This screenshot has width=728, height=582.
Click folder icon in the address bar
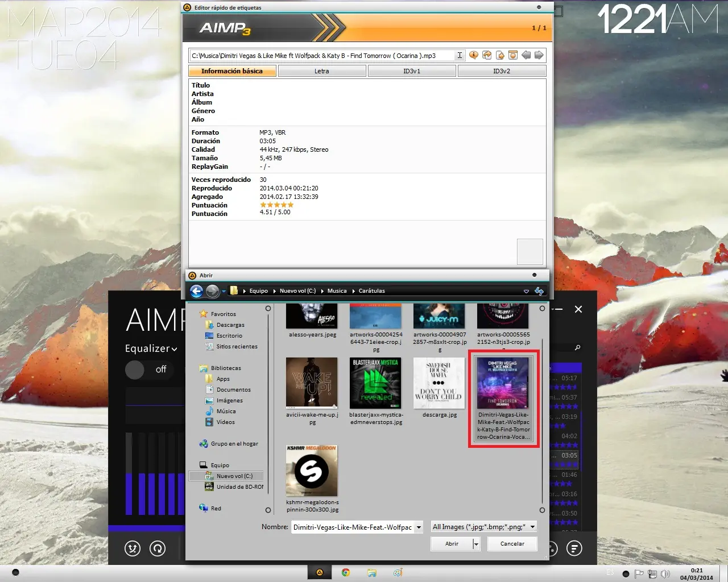tap(234, 290)
